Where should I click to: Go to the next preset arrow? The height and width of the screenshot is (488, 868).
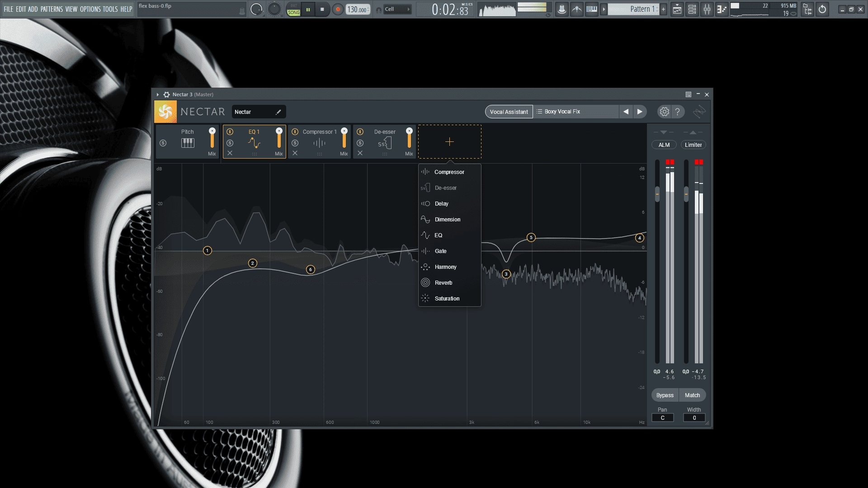[x=640, y=112]
